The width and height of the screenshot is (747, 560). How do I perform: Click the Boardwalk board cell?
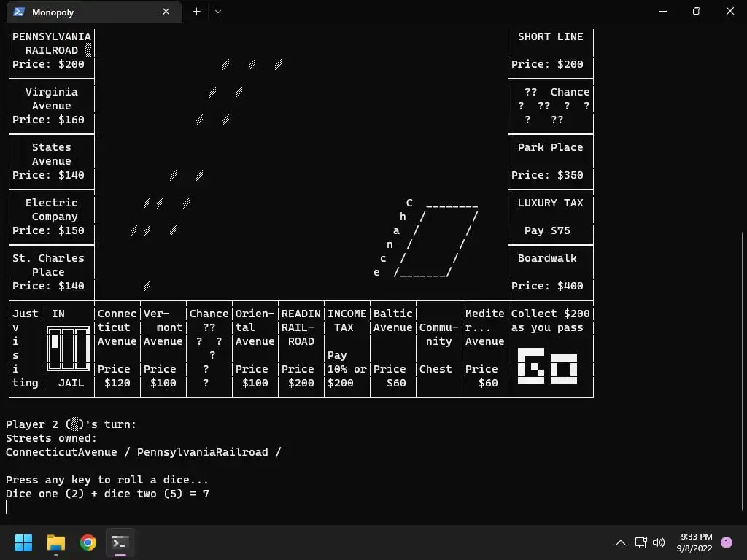pyautogui.click(x=551, y=272)
